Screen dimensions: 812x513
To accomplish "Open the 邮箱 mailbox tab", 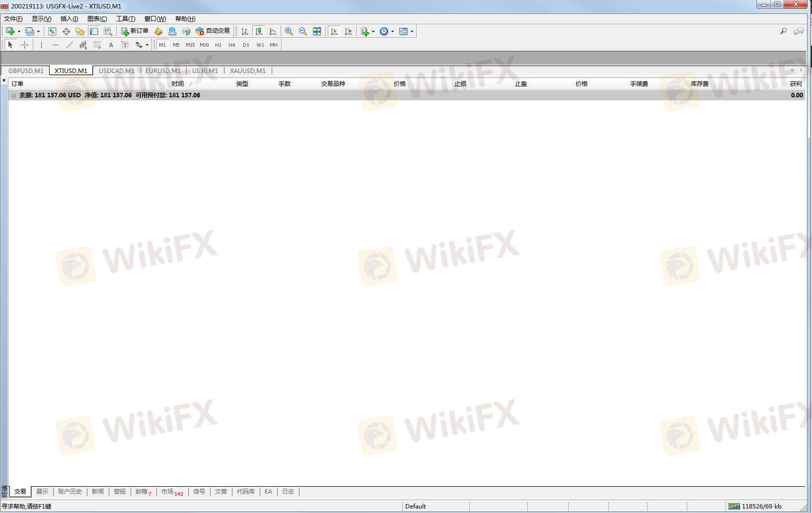I will [x=144, y=492].
